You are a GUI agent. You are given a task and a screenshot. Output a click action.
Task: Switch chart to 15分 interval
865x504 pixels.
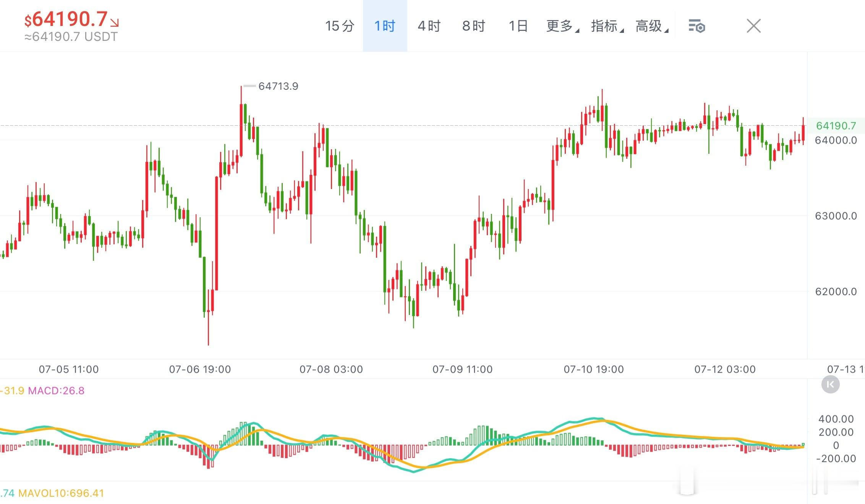(340, 26)
